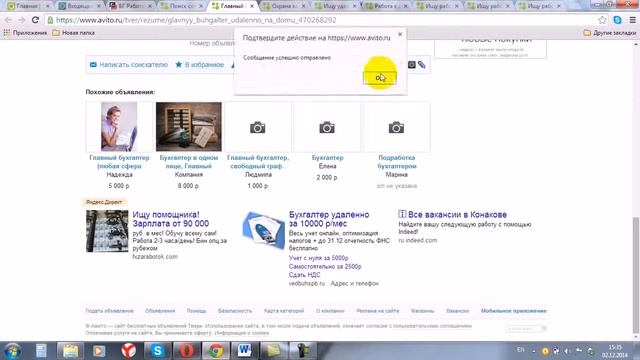Click the URL address bar
640x360 pixels.
coord(322,20)
